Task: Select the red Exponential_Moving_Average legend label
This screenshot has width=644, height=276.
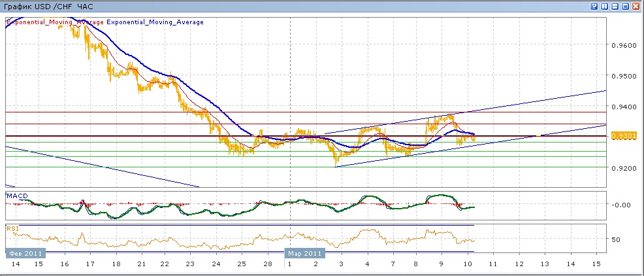Action: click(55, 22)
